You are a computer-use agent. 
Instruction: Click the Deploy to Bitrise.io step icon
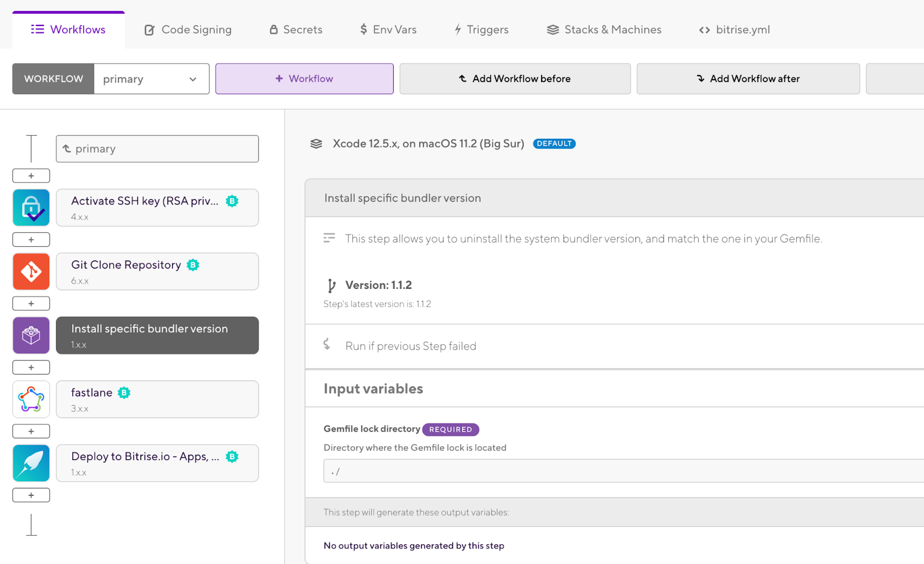tap(31, 463)
